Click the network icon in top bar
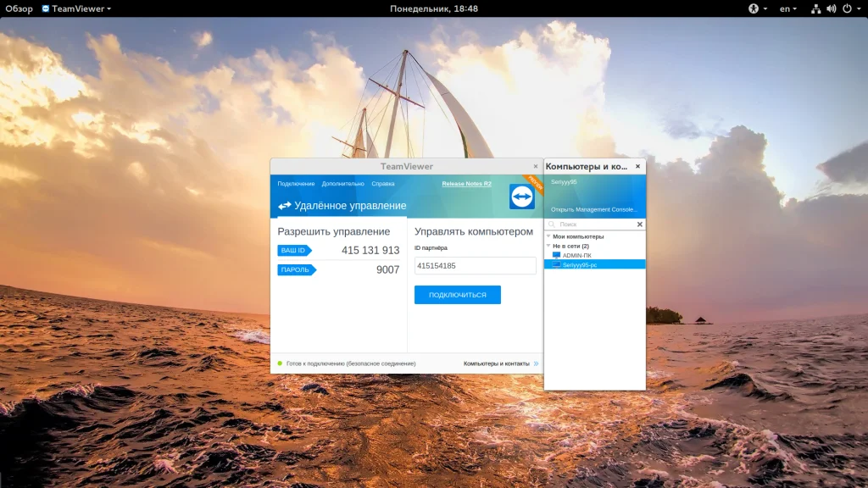868x488 pixels. click(x=815, y=8)
